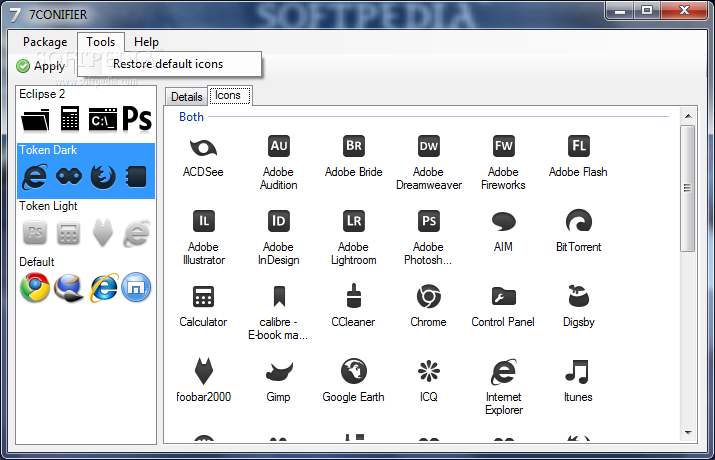Select the AIM speech bubble icon
Image resolution: width=715 pixels, height=460 pixels.
[503, 222]
